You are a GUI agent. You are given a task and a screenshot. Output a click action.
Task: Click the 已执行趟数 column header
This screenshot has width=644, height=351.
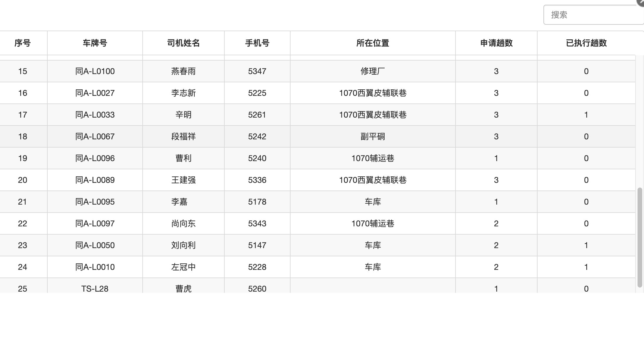[x=586, y=43]
